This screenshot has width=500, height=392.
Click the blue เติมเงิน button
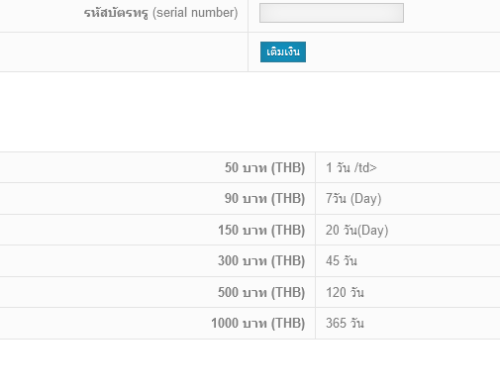283,52
